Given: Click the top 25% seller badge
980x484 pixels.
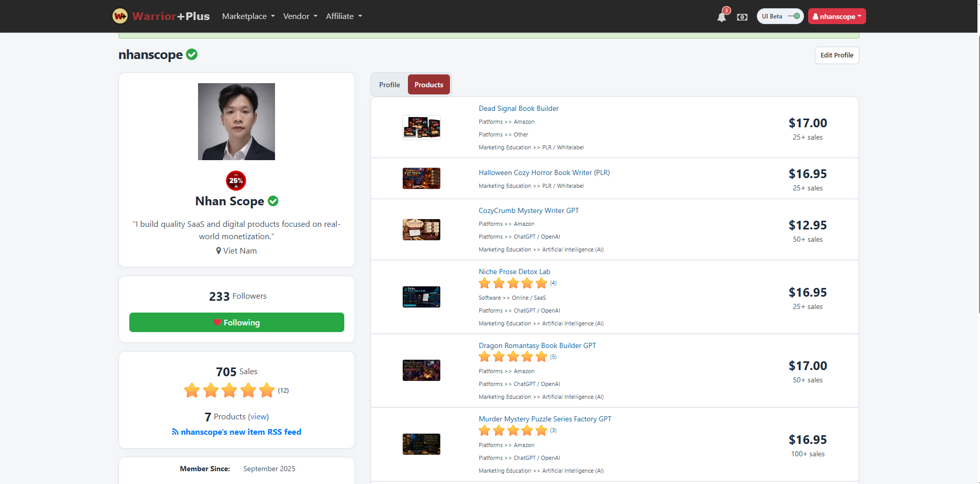Looking at the screenshot, I should coord(236,181).
